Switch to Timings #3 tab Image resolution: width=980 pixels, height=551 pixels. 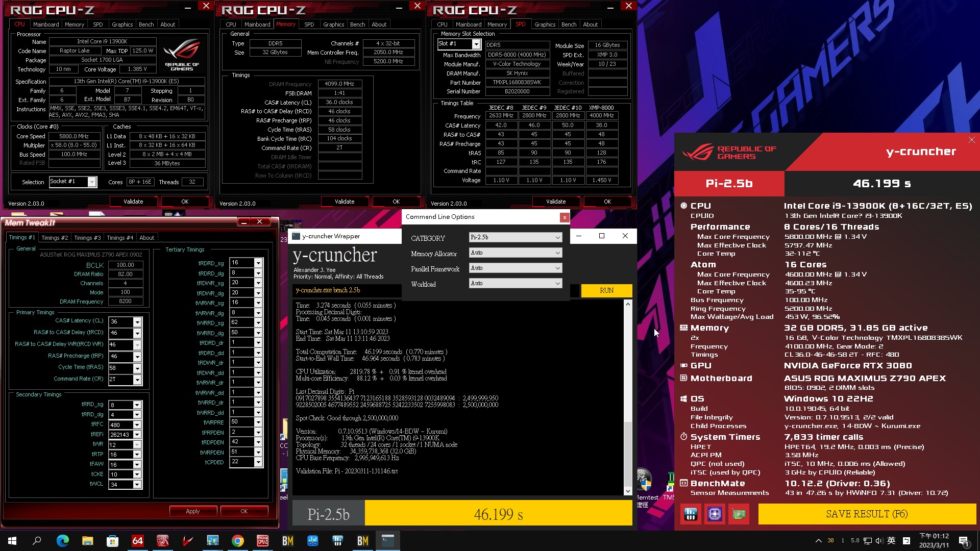[87, 238]
